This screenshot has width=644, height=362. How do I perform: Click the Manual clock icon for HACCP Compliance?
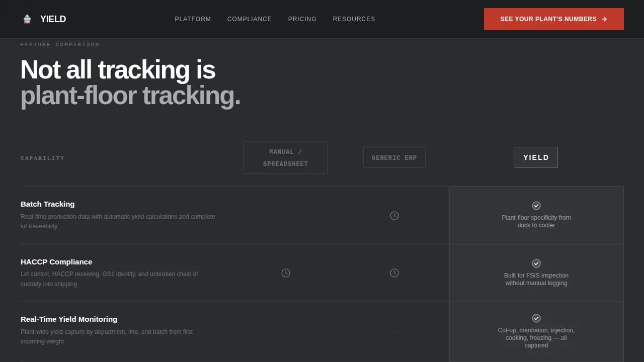(286, 273)
